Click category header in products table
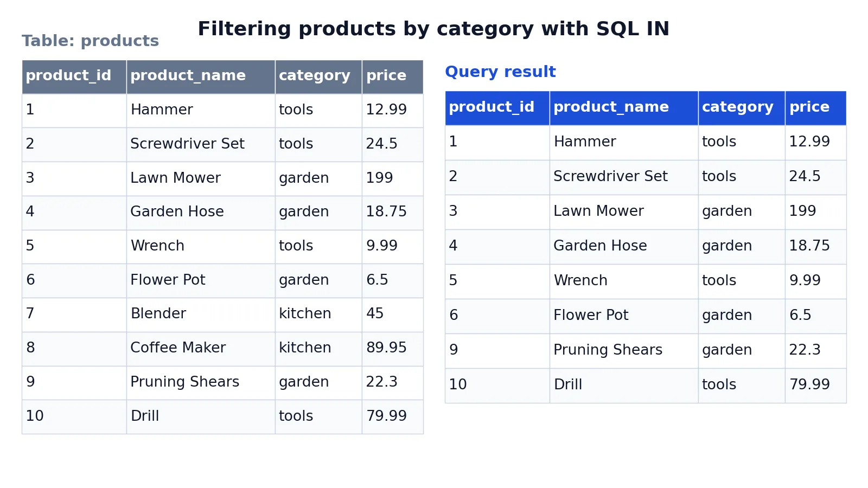Screen dimensions: 868x488 (318, 76)
